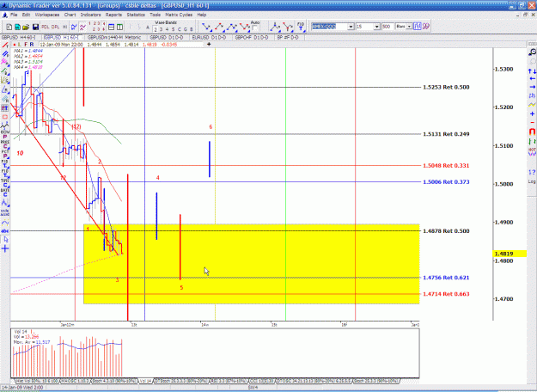The height and width of the screenshot is (392, 537).
Task: Click the L letter on chart info bar
Action: (x=20, y=44)
